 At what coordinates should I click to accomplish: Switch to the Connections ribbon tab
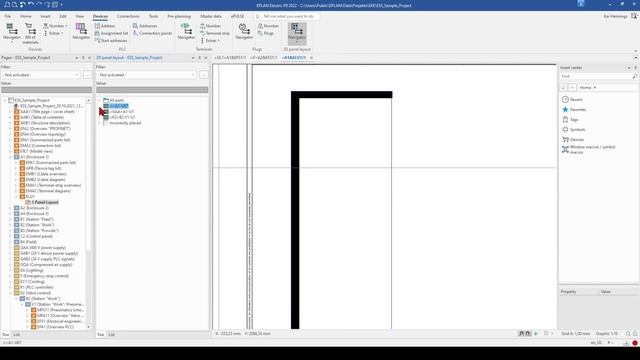tap(128, 16)
